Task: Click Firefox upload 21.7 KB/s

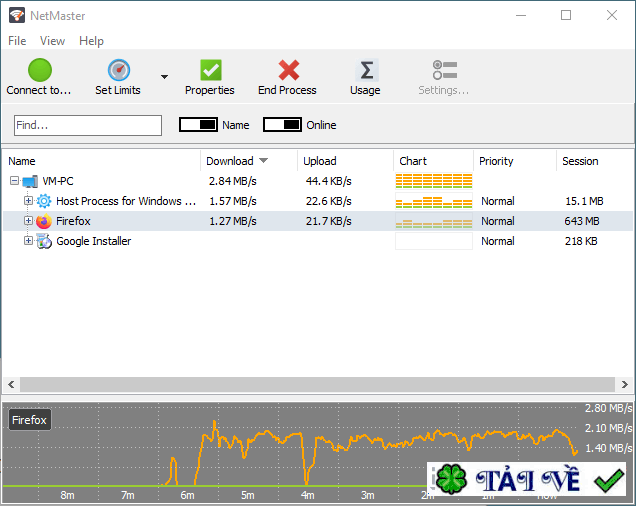Action: coord(329,221)
